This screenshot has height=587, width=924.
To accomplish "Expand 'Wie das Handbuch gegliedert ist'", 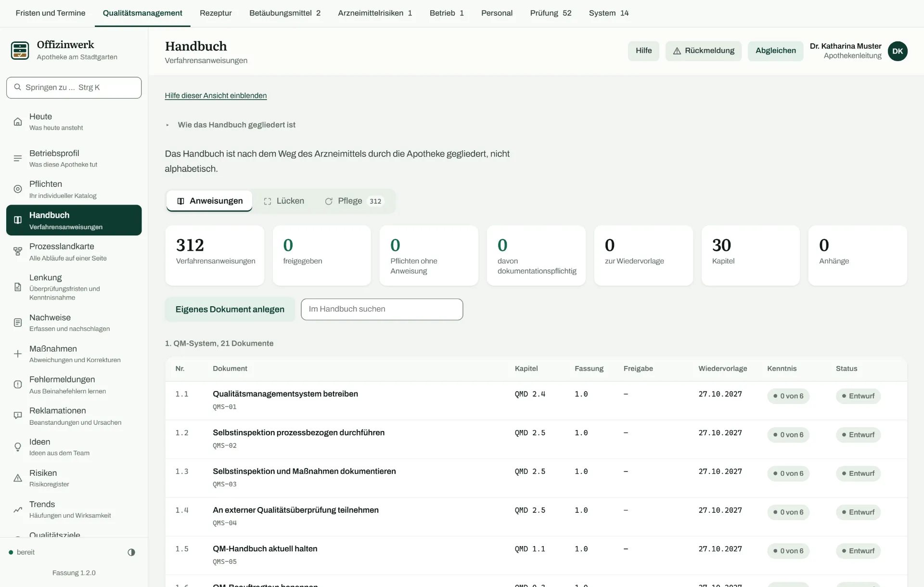I will click(x=231, y=125).
